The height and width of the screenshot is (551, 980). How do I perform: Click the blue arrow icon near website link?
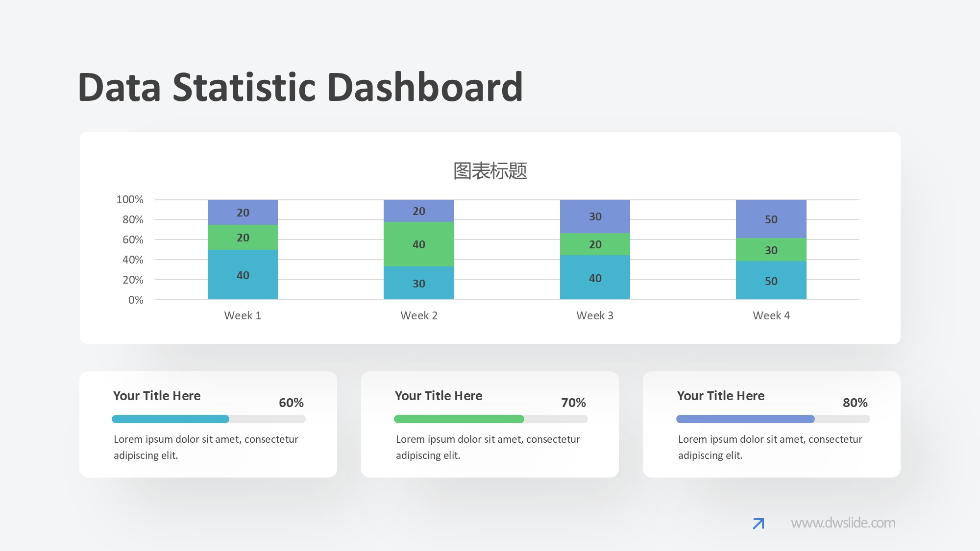coord(758,524)
